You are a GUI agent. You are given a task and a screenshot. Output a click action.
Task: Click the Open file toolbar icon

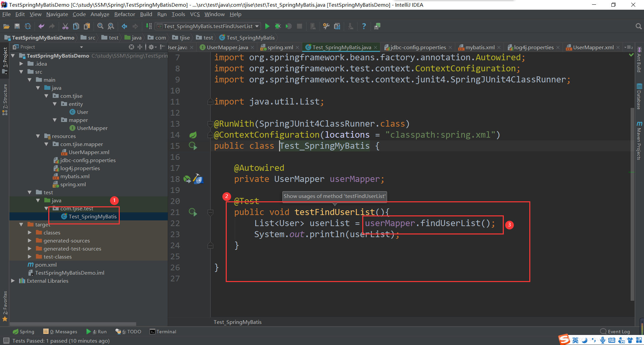[x=6, y=26]
